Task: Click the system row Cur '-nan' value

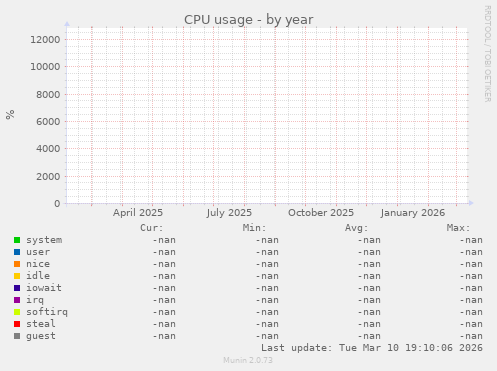Action: coord(164,240)
